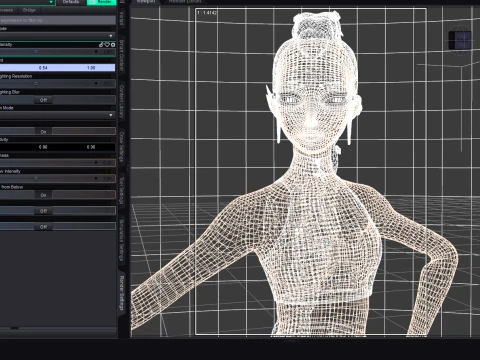Click the Defaults button

coord(71,2)
